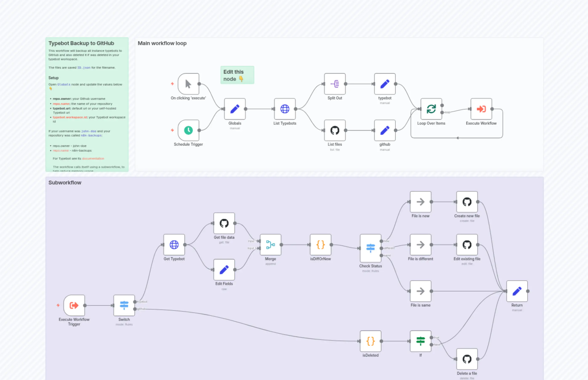This screenshot has width=588, height=380.
Task: Select the typebot Edit Fields node
Action: coord(385,84)
